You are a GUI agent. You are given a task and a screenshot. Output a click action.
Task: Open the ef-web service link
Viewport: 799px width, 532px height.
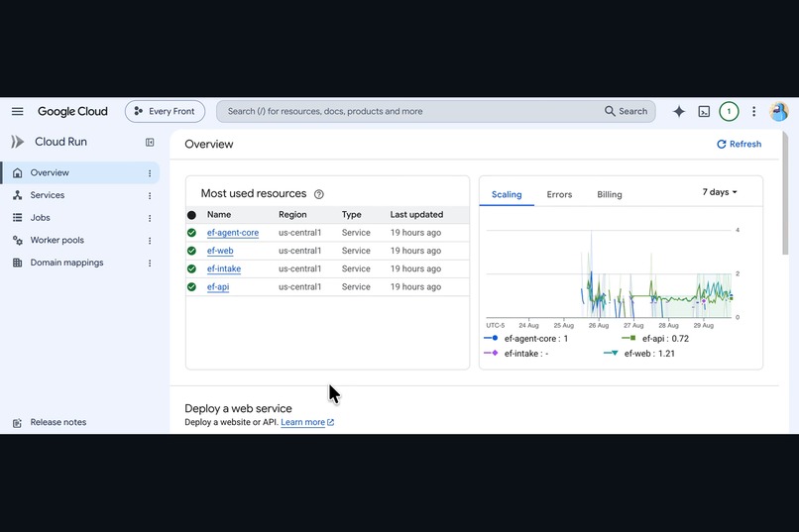tap(220, 251)
